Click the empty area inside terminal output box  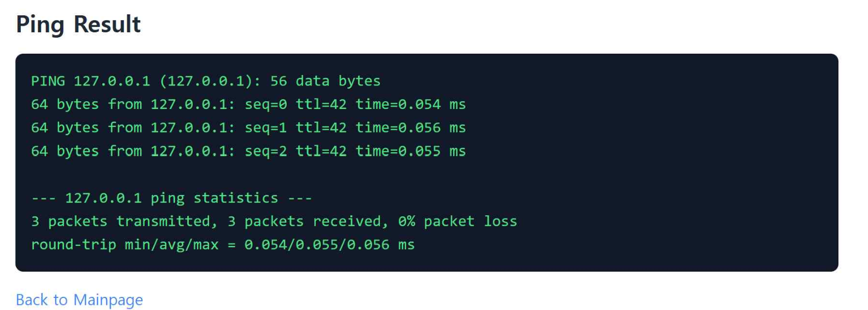657,164
